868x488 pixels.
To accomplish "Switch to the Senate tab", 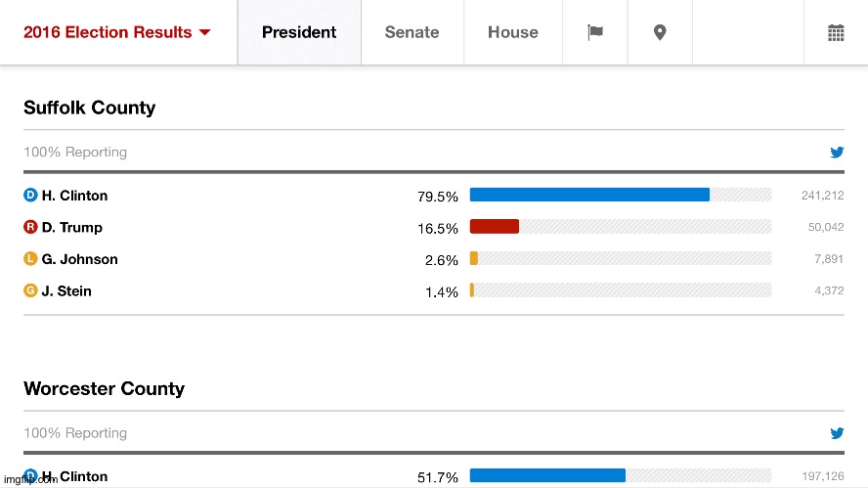I will (412, 32).
